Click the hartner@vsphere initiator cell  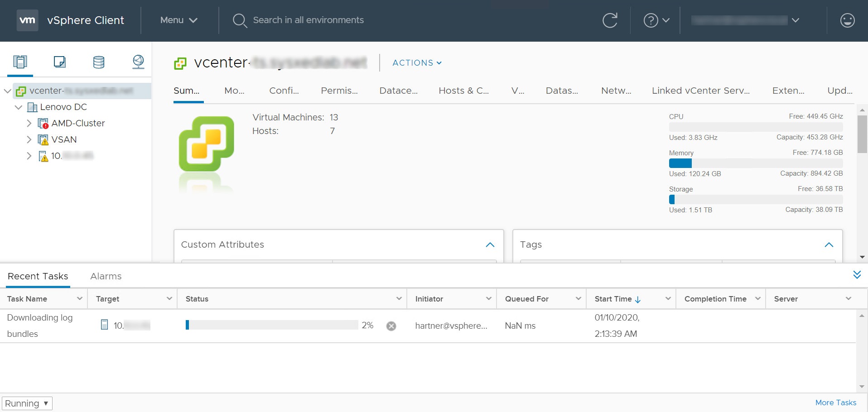click(451, 326)
